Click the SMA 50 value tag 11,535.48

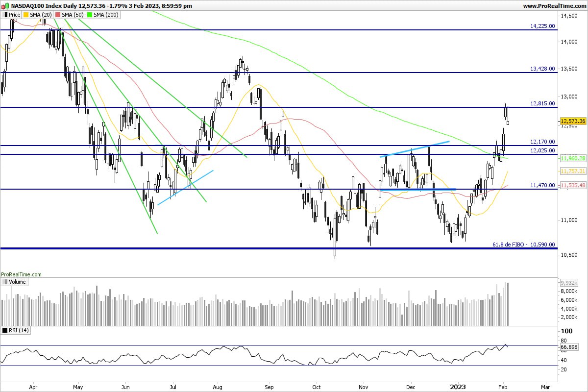click(x=572, y=186)
